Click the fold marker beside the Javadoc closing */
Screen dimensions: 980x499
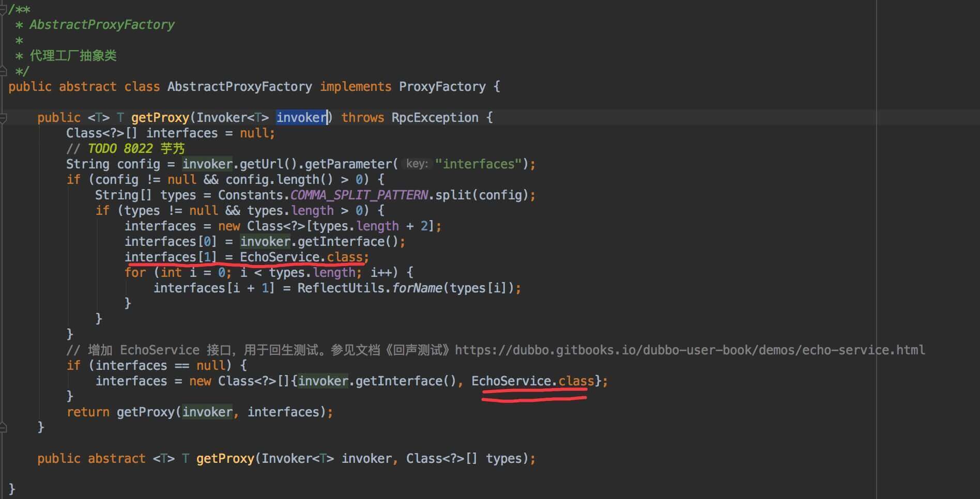[x=3, y=71]
